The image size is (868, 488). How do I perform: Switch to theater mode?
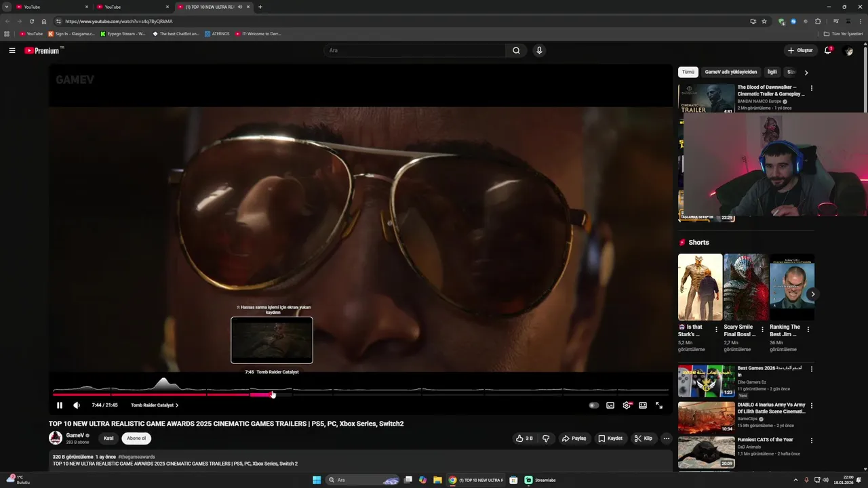point(643,405)
